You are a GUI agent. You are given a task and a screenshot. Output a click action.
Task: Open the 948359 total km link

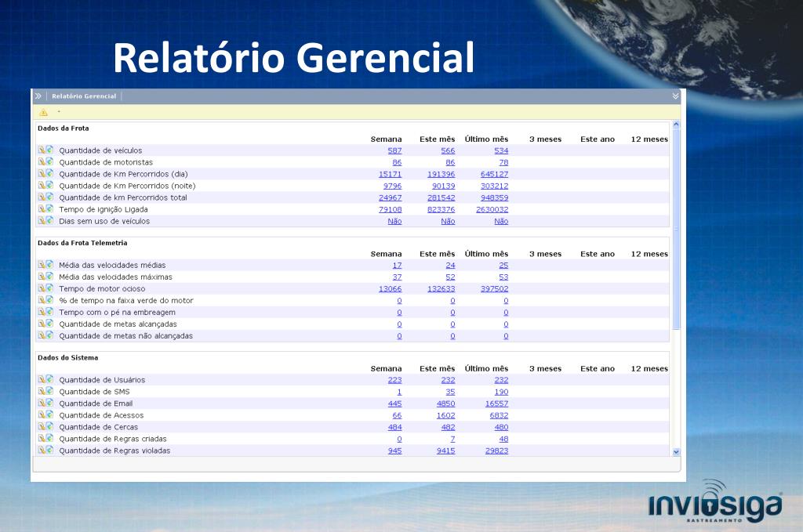click(495, 197)
